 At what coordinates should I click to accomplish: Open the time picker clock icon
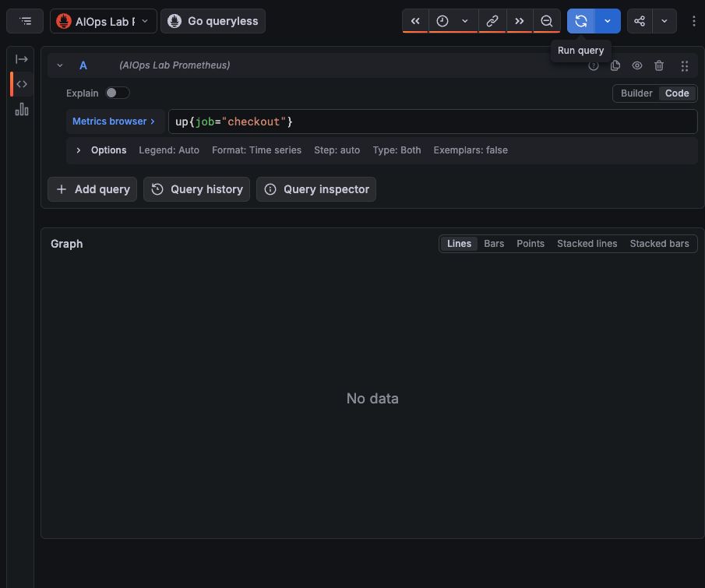[x=442, y=21]
